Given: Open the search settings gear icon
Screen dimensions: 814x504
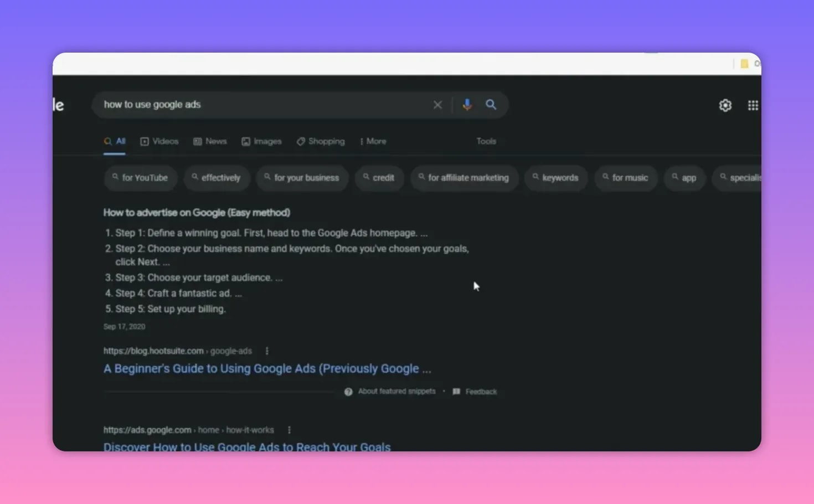Looking at the screenshot, I should coord(725,105).
